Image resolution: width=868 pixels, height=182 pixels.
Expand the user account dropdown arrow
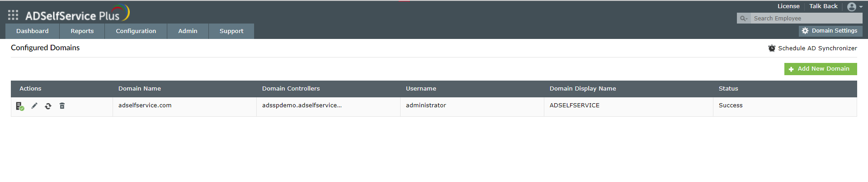click(x=861, y=7)
